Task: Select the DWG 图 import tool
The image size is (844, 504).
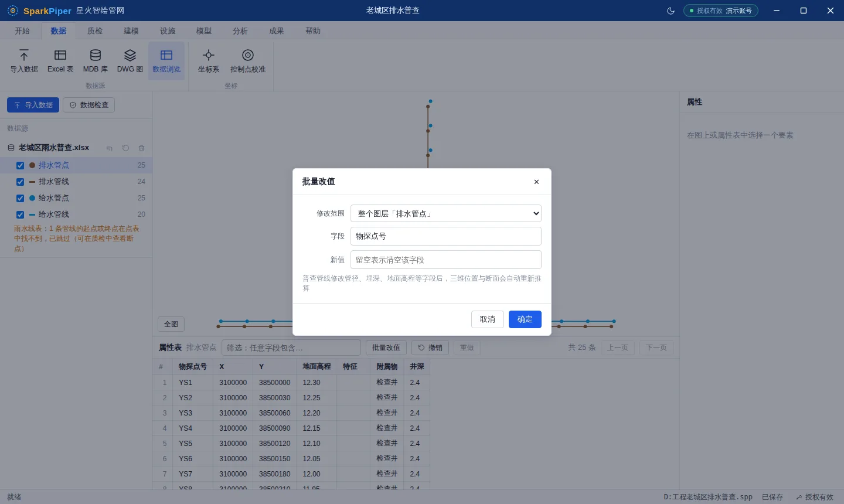Action: coord(130,61)
